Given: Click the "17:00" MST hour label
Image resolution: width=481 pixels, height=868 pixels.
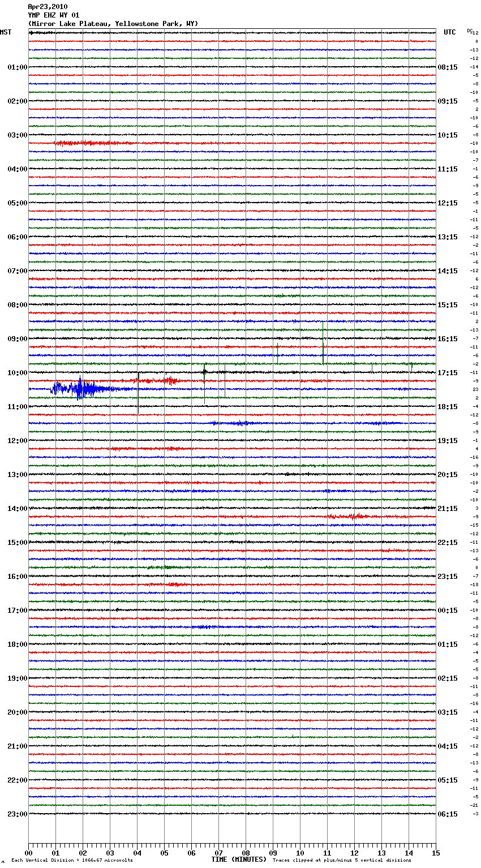Looking at the screenshot, I should tap(17, 611).
